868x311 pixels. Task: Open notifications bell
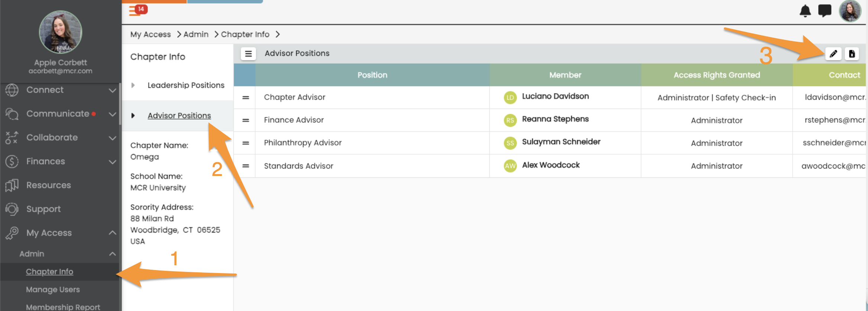[x=805, y=11]
